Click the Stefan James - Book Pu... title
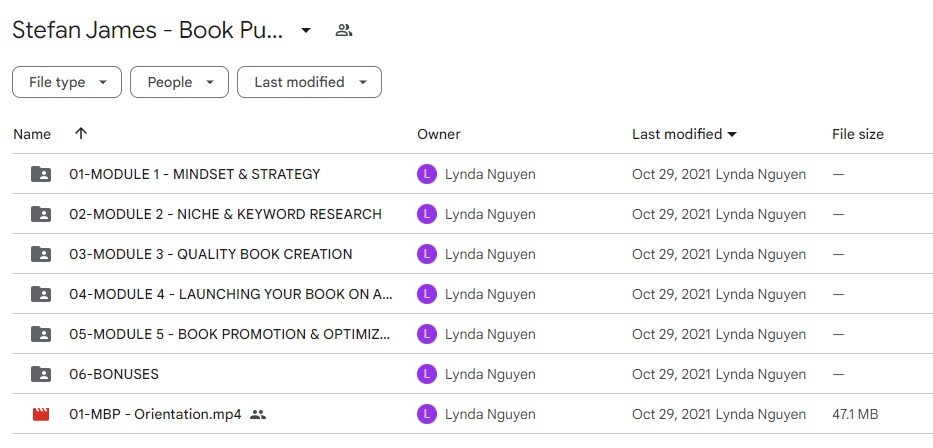 point(148,30)
